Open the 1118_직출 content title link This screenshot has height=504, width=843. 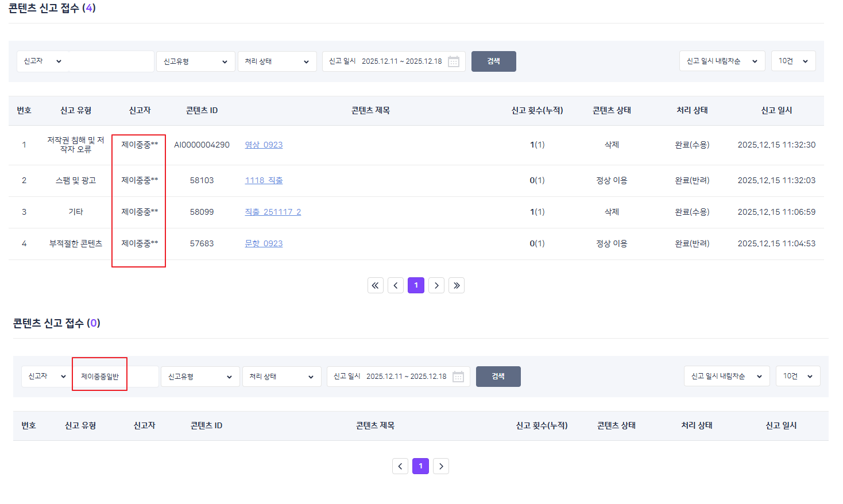(264, 180)
